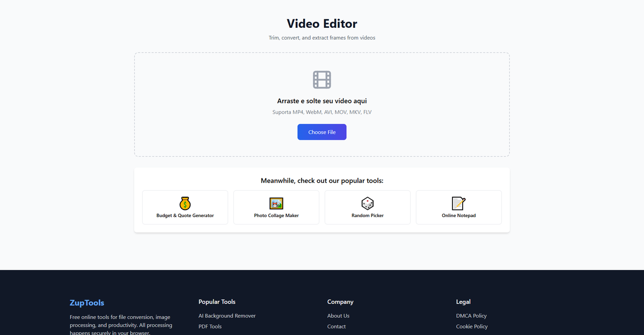Click 'Suporta MP4, WebM, AVI' formats text

click(x=322, y=112)
